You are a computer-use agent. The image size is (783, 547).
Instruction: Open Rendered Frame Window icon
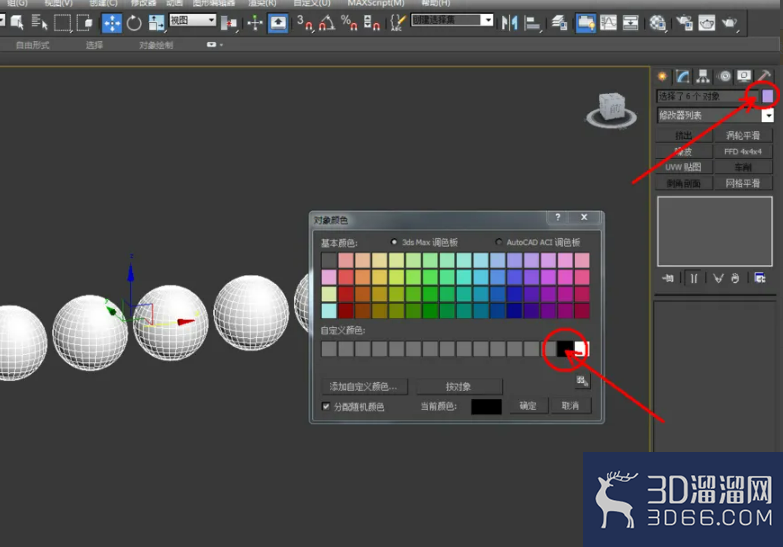707,23
